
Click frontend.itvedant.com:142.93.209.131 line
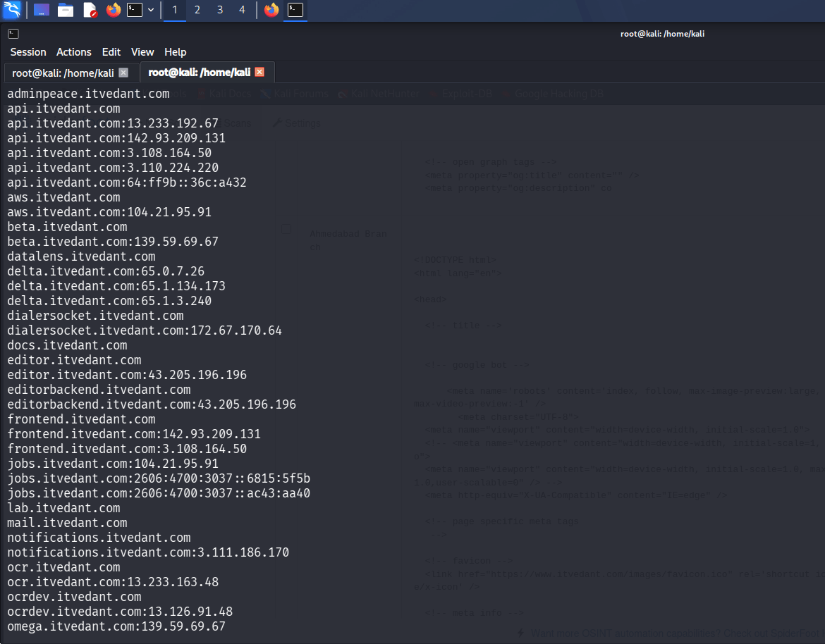(134, 434)
